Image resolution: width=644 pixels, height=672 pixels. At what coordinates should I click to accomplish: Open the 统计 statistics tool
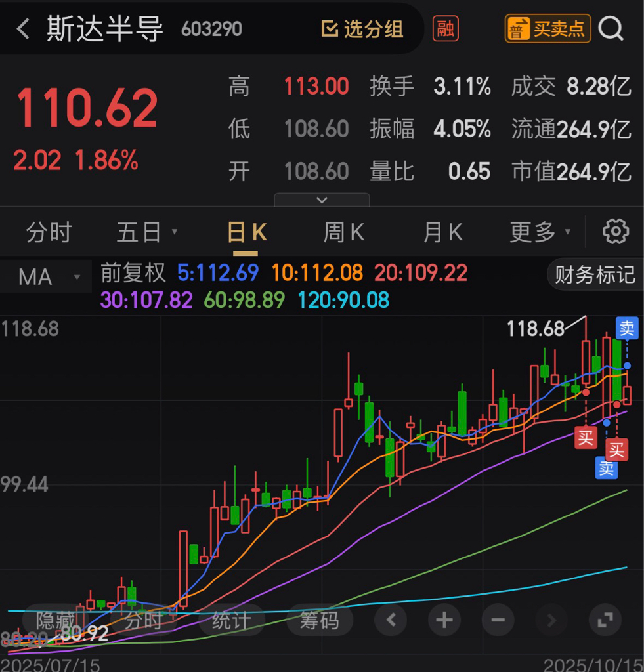click(x=232, y=620)
